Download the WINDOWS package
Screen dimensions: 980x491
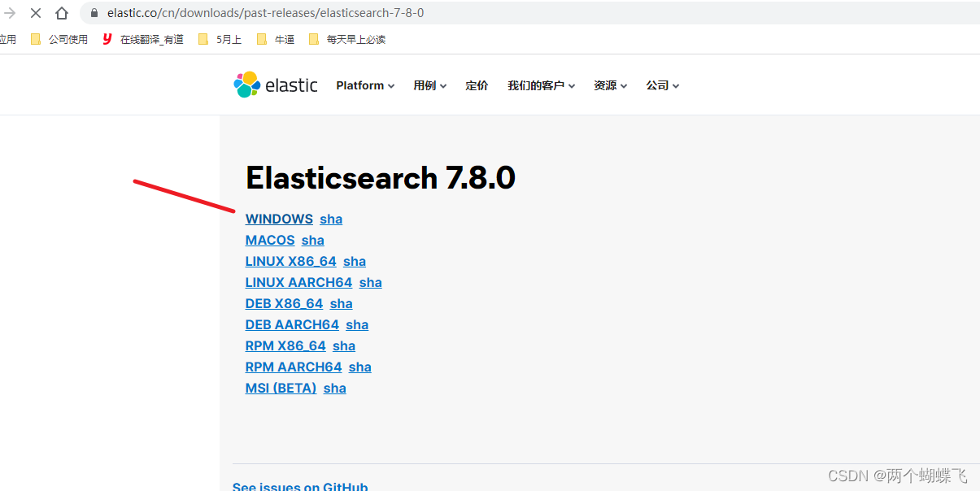coord(279,219)
